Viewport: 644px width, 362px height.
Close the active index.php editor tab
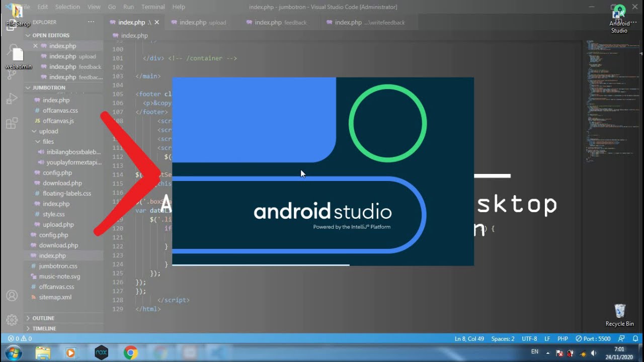point(157,23)
